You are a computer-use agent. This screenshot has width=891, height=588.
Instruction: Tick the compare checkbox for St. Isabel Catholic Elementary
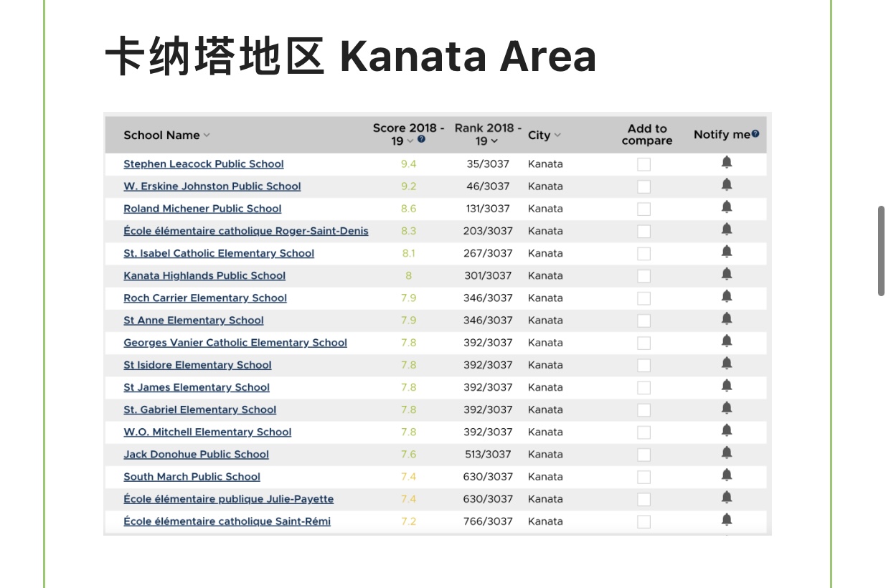click(x=643, y=254)
